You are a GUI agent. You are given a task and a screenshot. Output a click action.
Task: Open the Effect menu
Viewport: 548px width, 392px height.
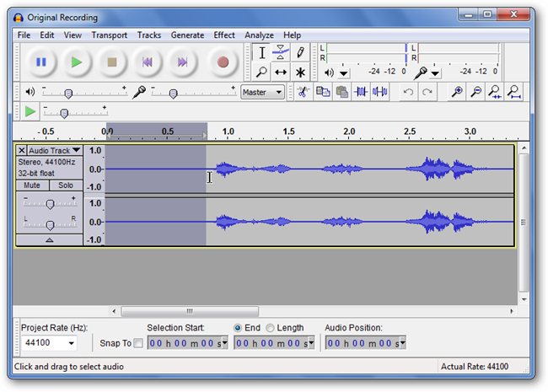tap(224, 35)
